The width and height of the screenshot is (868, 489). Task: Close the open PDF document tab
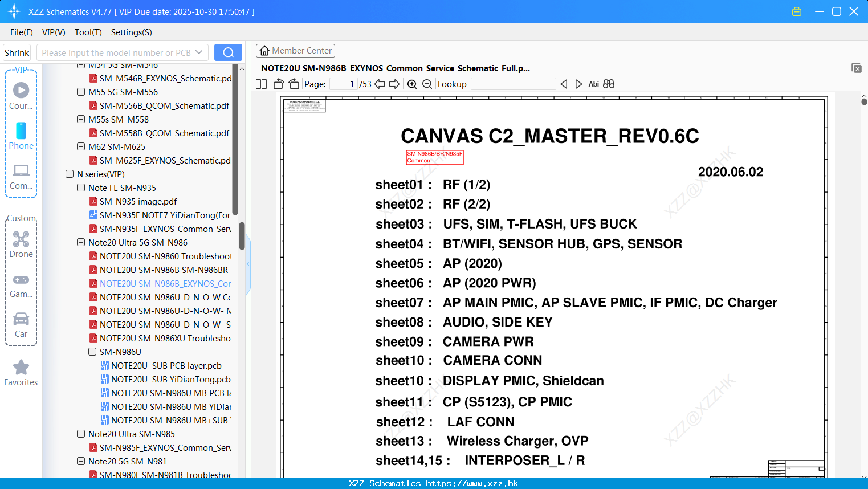856,68
